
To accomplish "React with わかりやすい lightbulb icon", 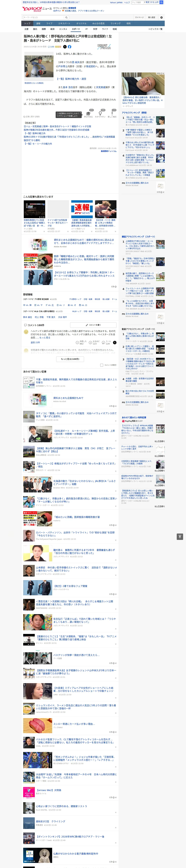I will (x=100, y=114).
